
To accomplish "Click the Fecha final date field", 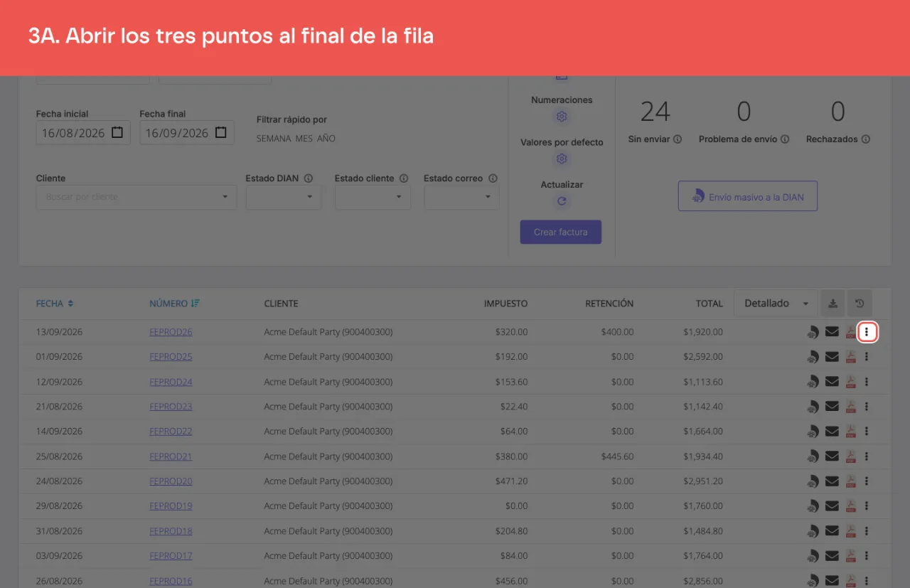I will [x=187, y=133].
